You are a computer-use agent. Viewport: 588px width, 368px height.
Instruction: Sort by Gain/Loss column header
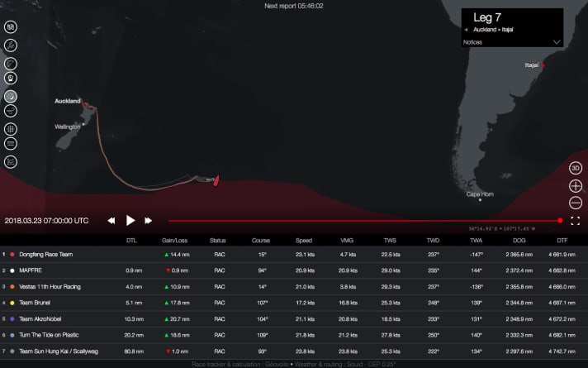(175, 241)
